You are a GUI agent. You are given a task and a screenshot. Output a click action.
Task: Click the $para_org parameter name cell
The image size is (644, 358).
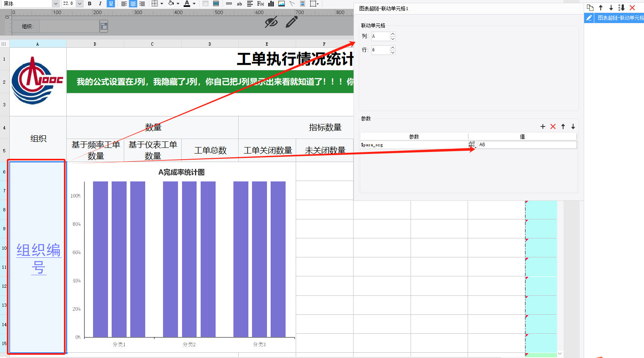pos(414,145)
